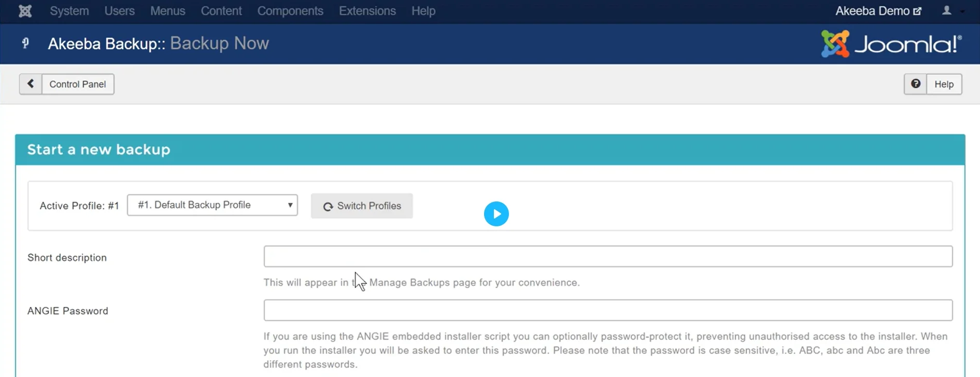Screen dimensions: 980x377
Task: Click the 'Akeeba Backup:: Backup Now' title
Action: [x=159, y=44]
